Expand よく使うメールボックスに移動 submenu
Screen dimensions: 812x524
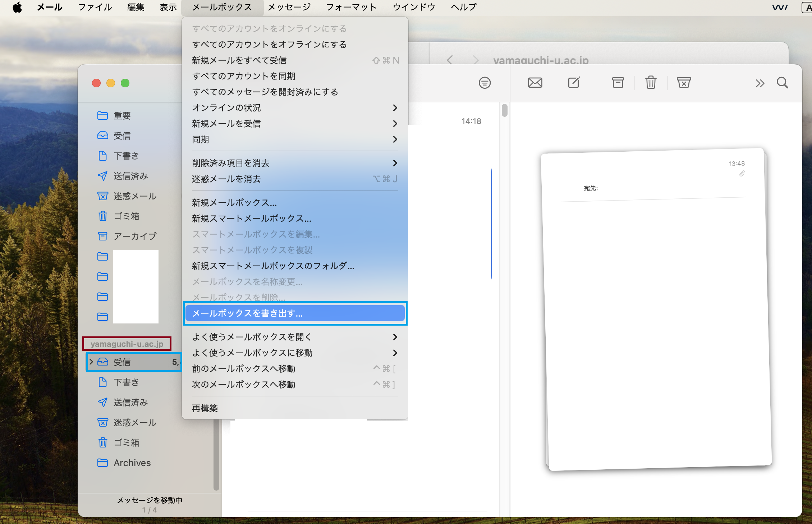[x=295, y=353]
